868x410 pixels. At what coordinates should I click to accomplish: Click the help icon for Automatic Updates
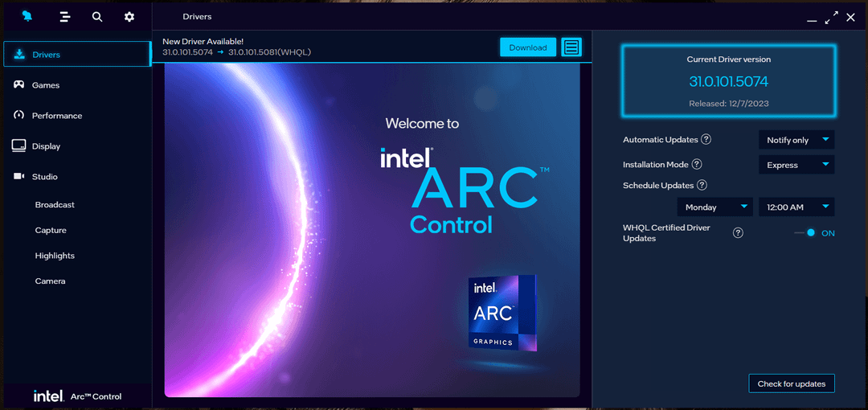(706, 139)
